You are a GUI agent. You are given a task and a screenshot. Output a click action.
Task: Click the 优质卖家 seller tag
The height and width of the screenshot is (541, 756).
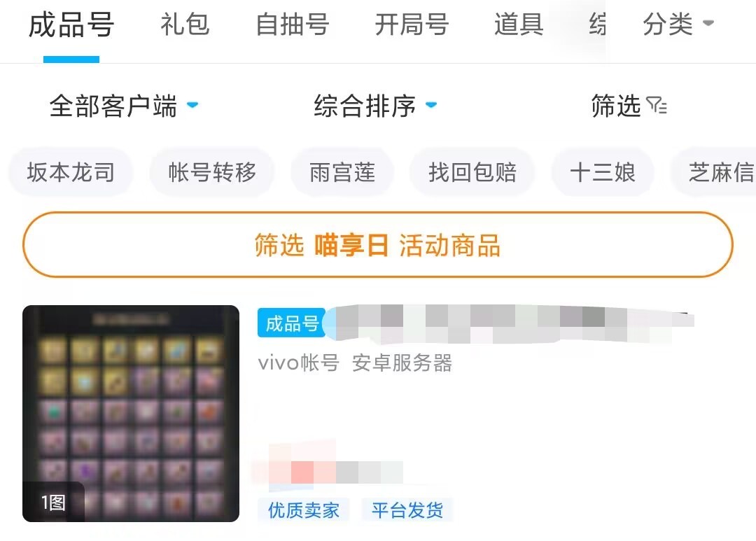pyautogui.click(x=304, y=510)
